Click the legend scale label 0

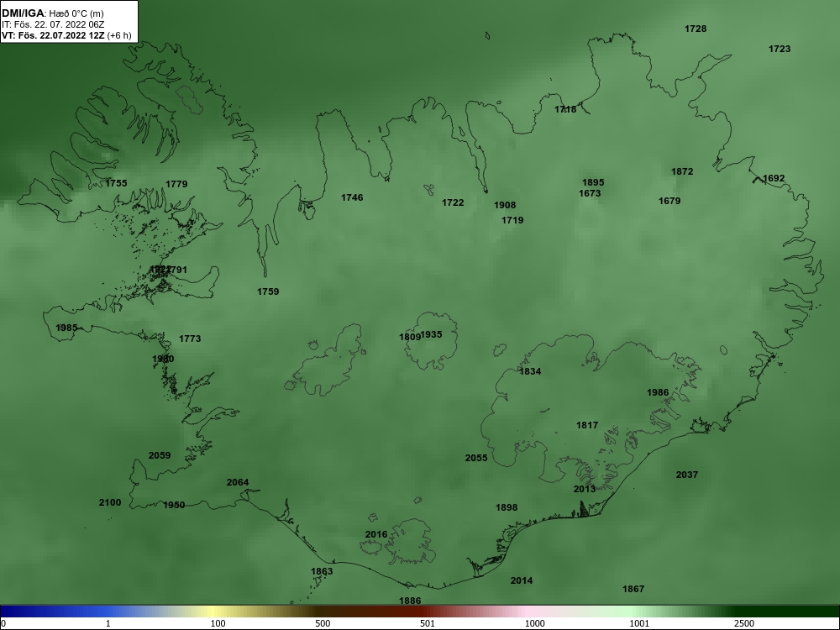click(3, 623)
